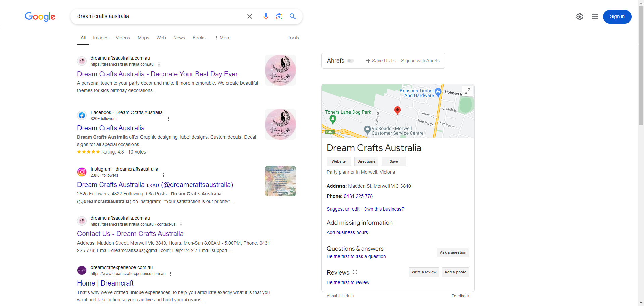Switch to the News tab
644x306 pixels.
(x=179, y=38)
